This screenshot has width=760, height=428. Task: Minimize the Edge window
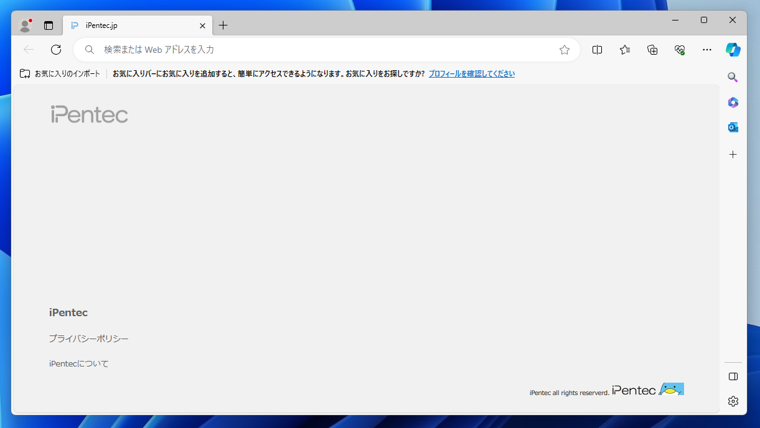click(x=675, y=20)
